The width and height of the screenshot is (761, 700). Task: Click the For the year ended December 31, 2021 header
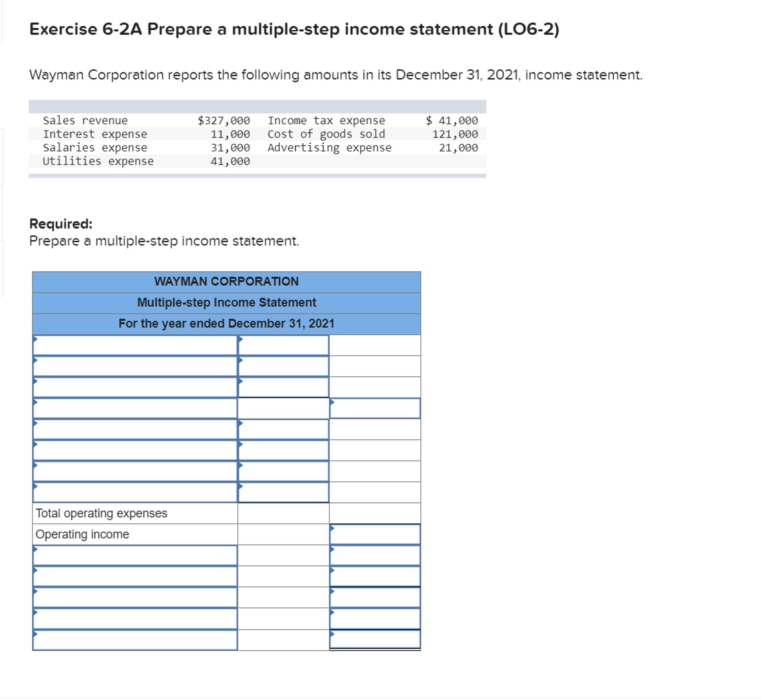tap(226, 323)
